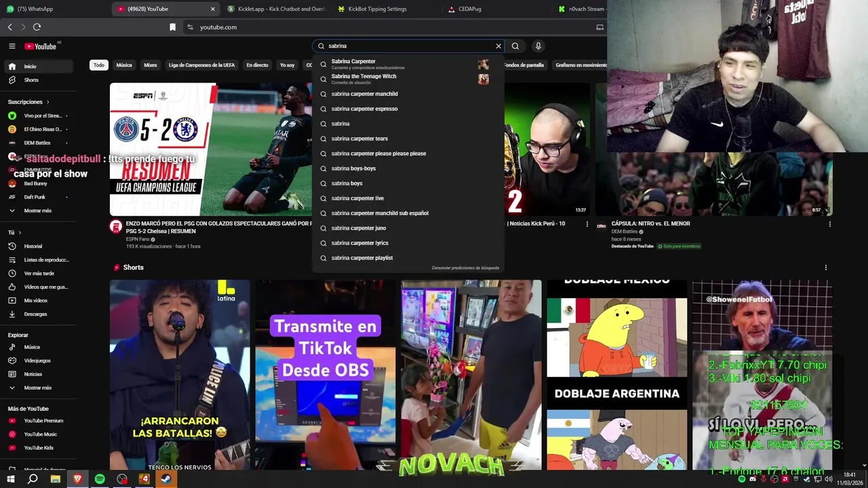The height and width of the screenshot is (488, 868).
Task: Click the search box containing sabrina
Action: [x=407, y=46]
